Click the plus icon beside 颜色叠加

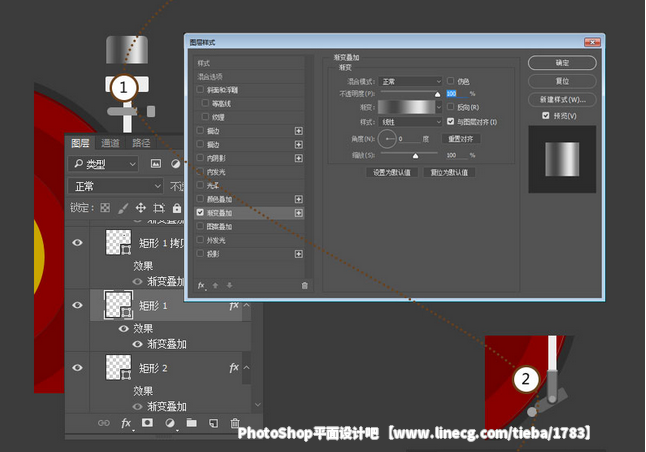coord(299,199)
